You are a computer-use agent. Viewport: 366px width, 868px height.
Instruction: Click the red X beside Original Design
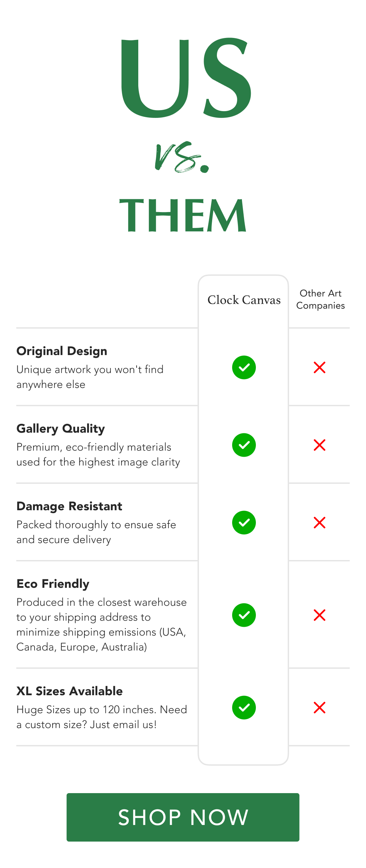(320, 368)
